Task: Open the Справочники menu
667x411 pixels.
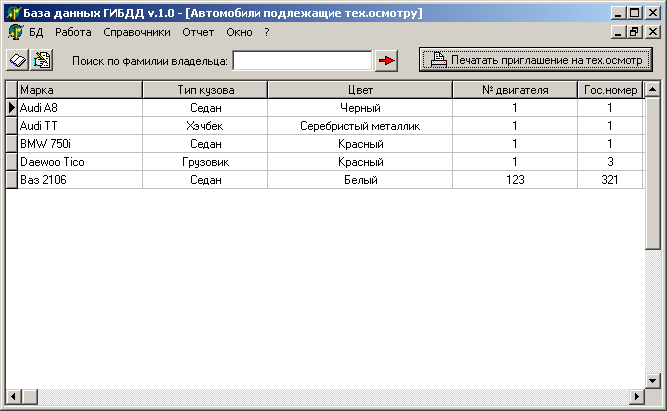Action: [x=137, y=32]
